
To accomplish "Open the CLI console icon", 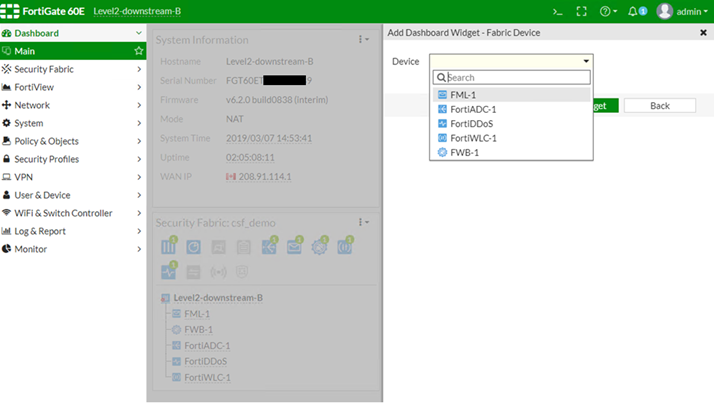I will pyautogui.click(x=556, y=11).
